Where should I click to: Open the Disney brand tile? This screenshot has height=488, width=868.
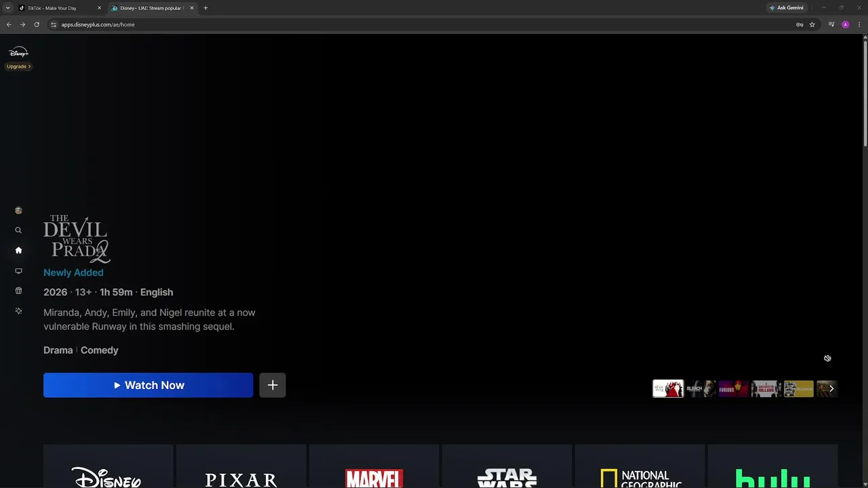(x=108, y=466)
